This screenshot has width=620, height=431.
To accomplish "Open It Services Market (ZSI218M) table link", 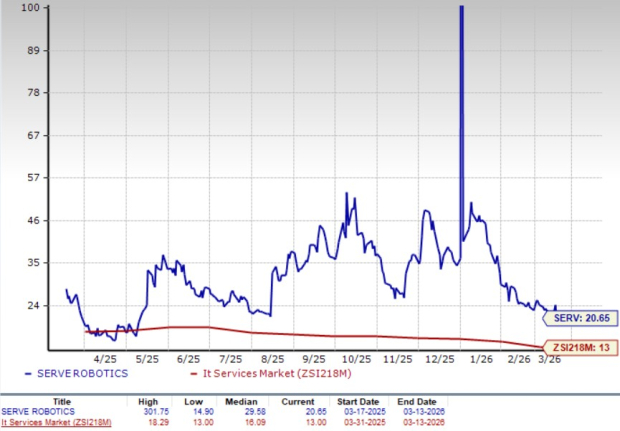I will pyautogui.click(x=57, y=423).
